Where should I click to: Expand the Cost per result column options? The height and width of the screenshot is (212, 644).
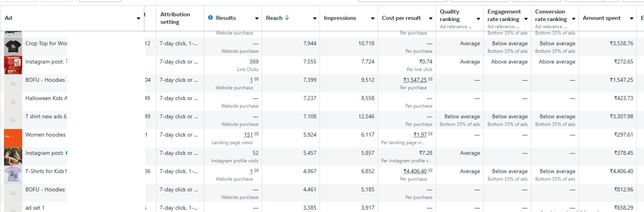[x=431, y=18]
